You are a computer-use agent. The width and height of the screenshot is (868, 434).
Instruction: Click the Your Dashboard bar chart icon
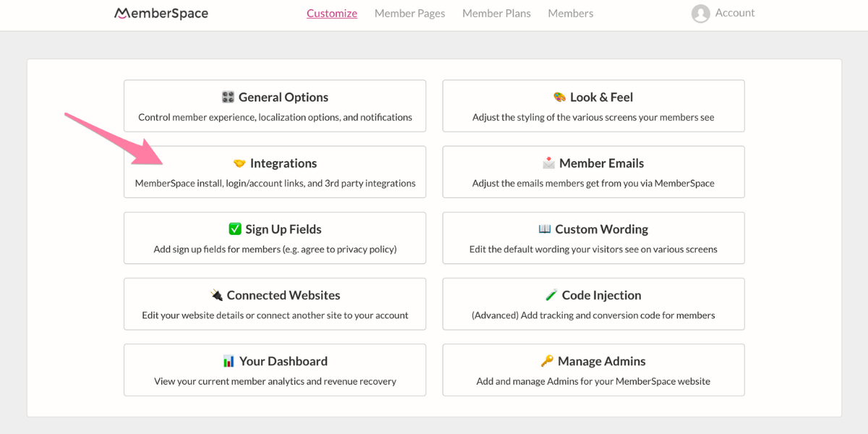point(229,361)
